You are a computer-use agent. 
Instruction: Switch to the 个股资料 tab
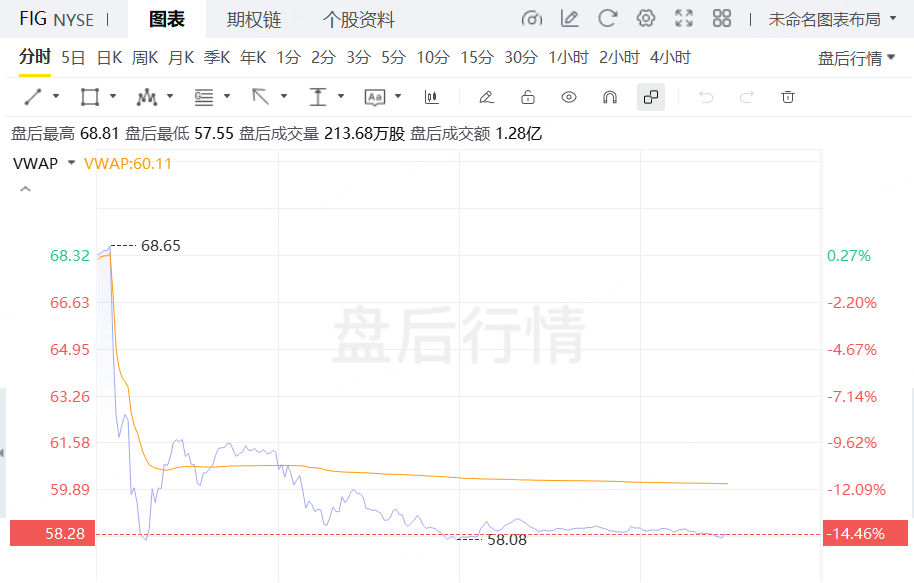[358, 20]
